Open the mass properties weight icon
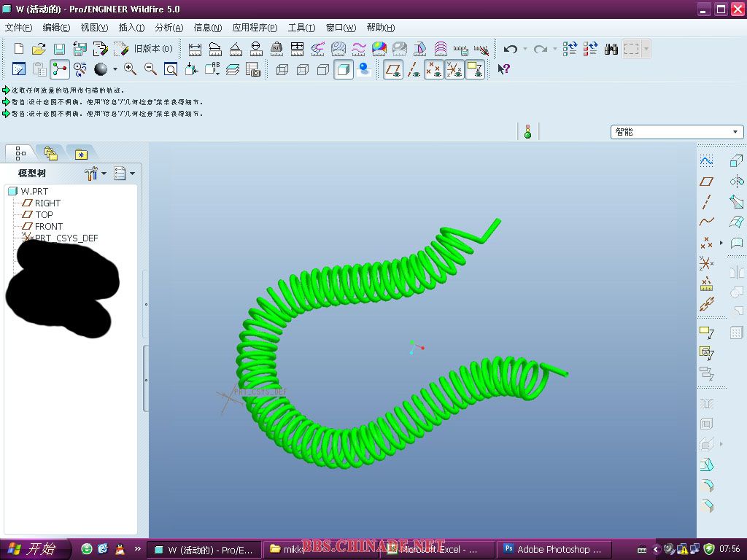This screenshot has height=560, width=747. 276,49
